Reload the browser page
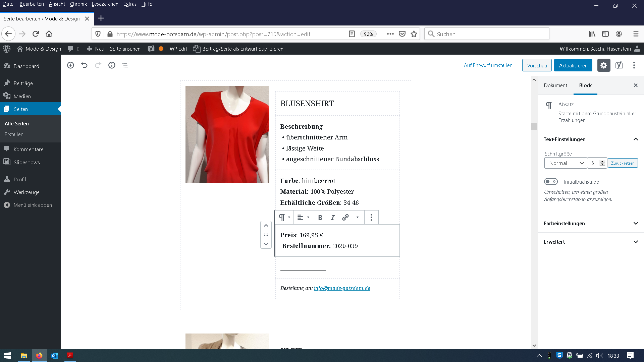 pos(36,34)
